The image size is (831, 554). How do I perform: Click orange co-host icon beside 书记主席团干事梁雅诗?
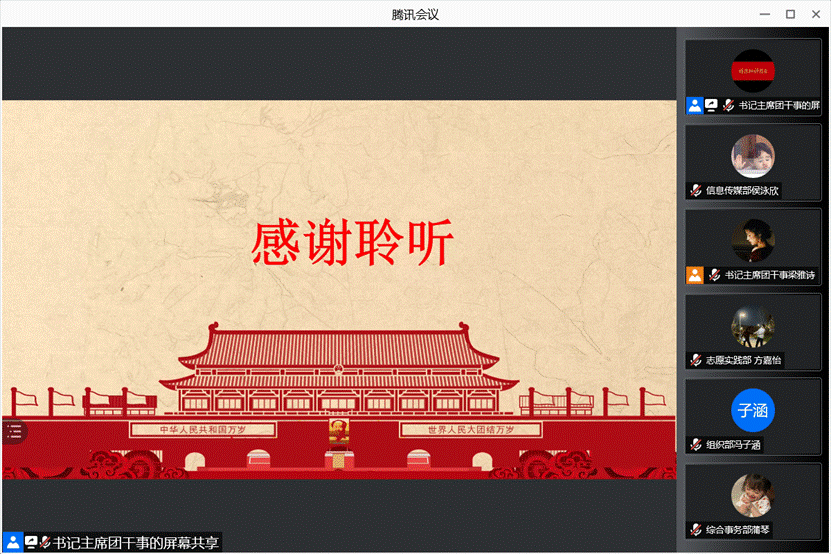coord(695,275)
